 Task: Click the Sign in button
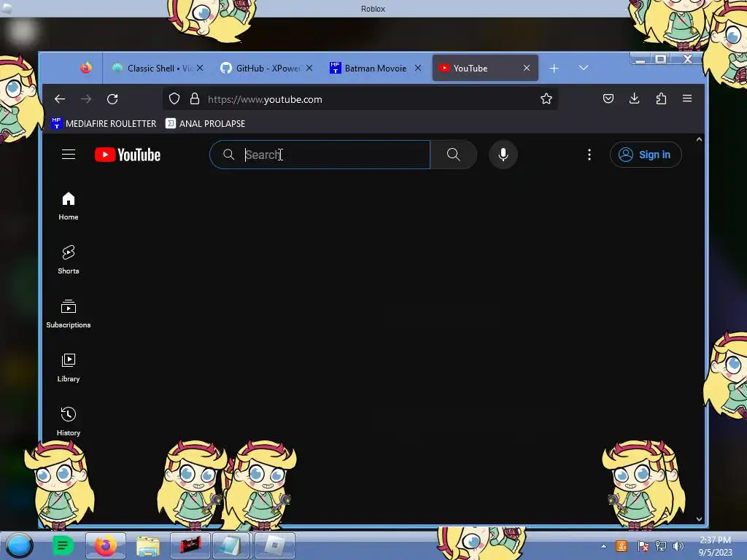point(646,155)
